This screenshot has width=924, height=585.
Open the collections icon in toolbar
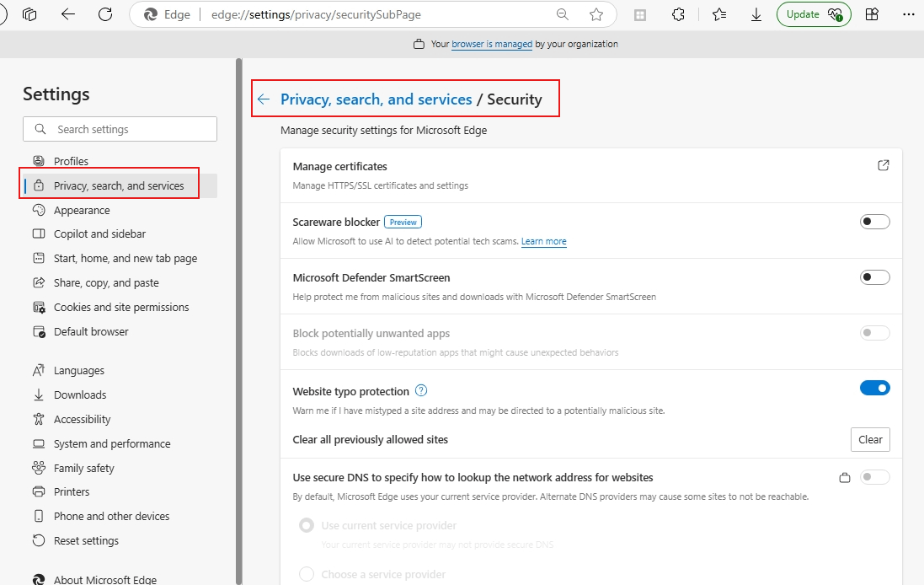click(x=872, y=14)
